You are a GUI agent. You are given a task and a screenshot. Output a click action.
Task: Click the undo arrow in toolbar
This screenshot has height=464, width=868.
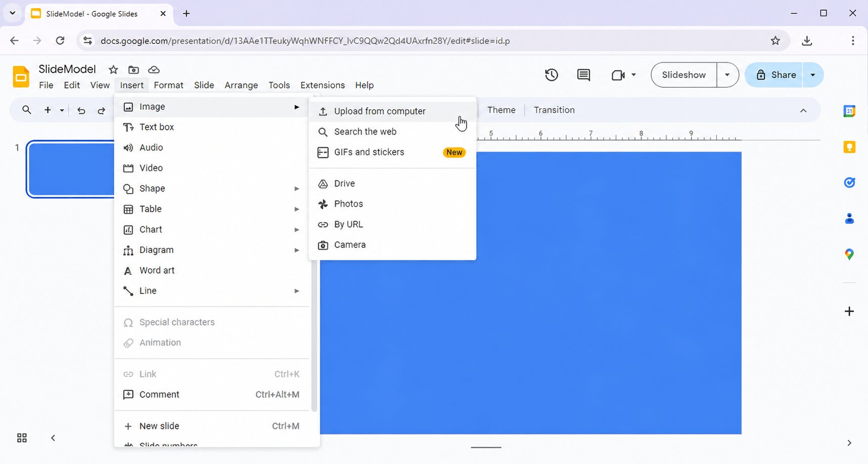[81, 110]
